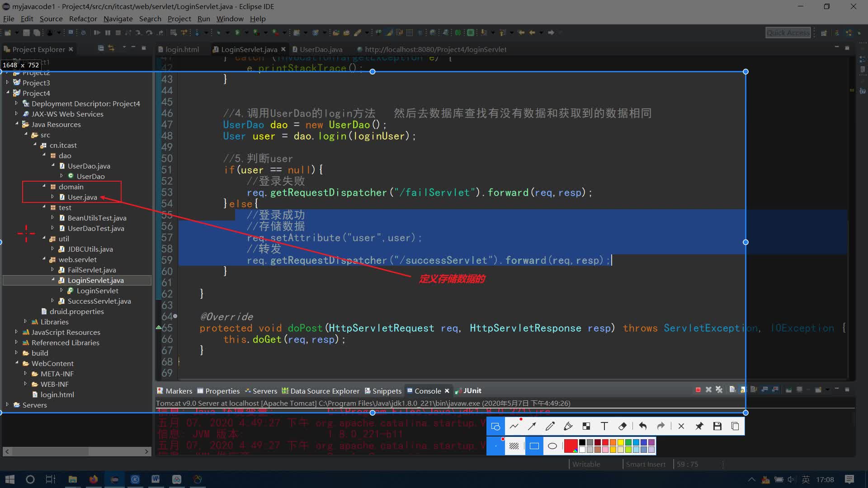This screenshot has height=488, width=868.
Task: Copy the screenshot to the clipboard
Action: 736,426
